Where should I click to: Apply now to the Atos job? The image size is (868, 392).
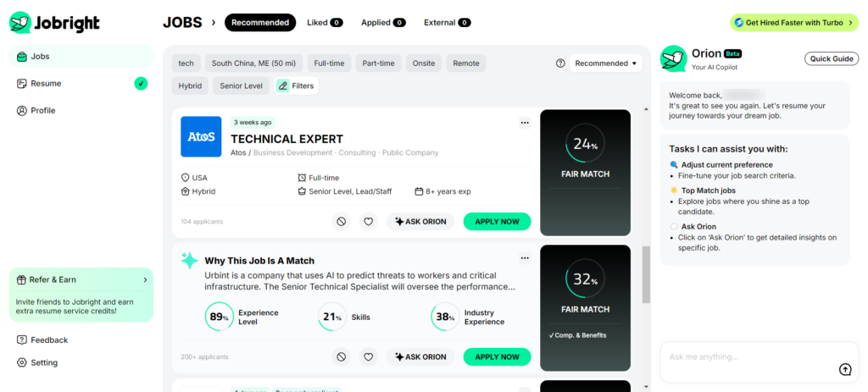click(497, 222)
